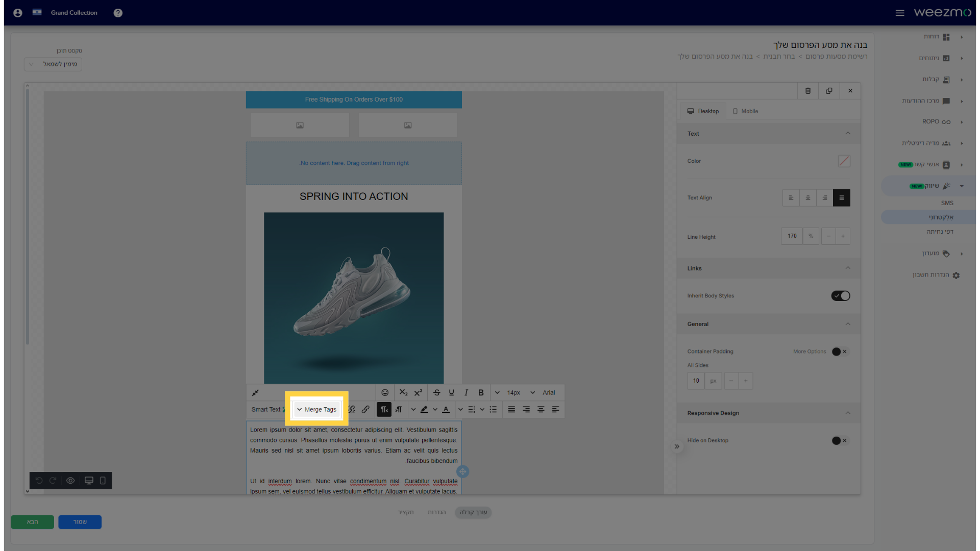Click the Bold formatting icon

482,392
